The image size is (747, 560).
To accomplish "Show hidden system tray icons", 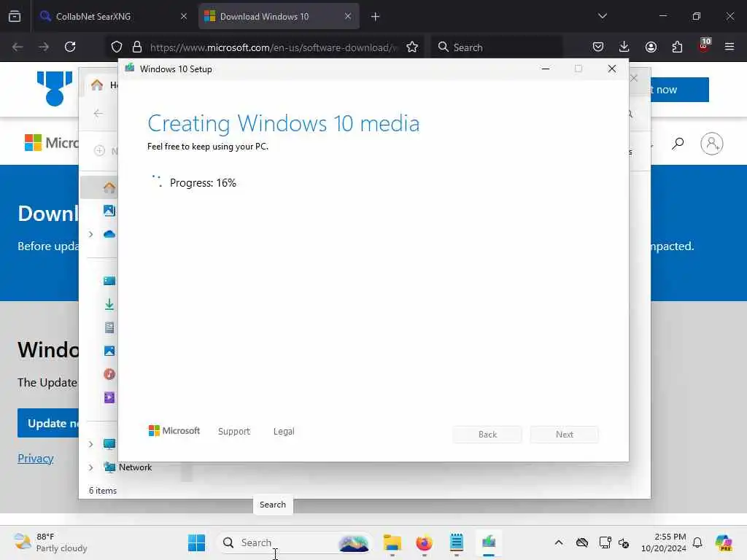I will [559, 542].
